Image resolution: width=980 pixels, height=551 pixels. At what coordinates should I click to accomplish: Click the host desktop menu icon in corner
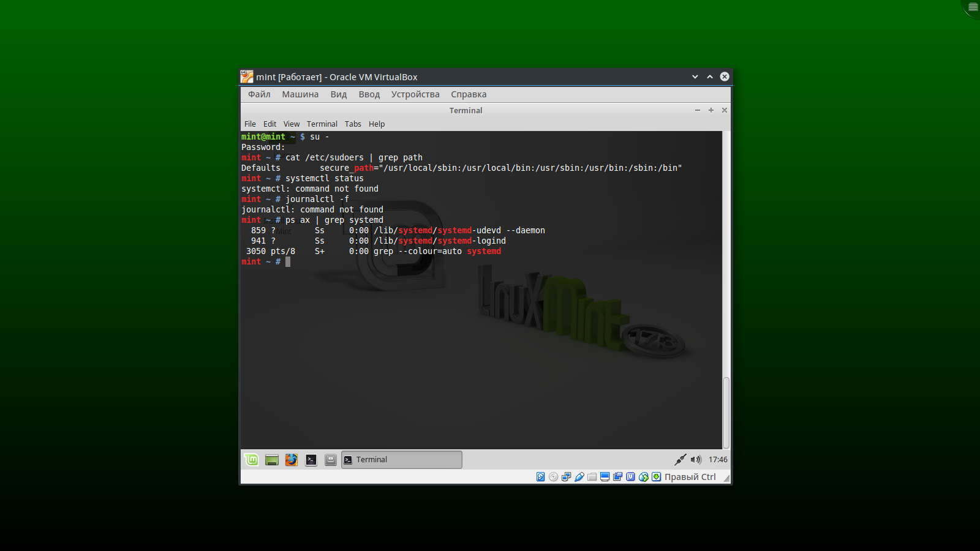(973, 7)
